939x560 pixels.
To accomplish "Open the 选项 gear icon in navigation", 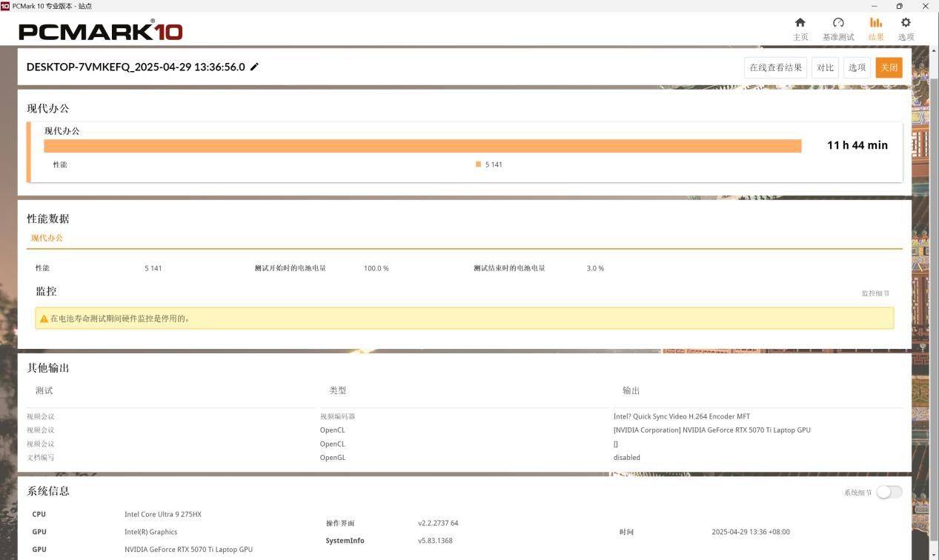I will pyautogui.click(x=906, y=22).
